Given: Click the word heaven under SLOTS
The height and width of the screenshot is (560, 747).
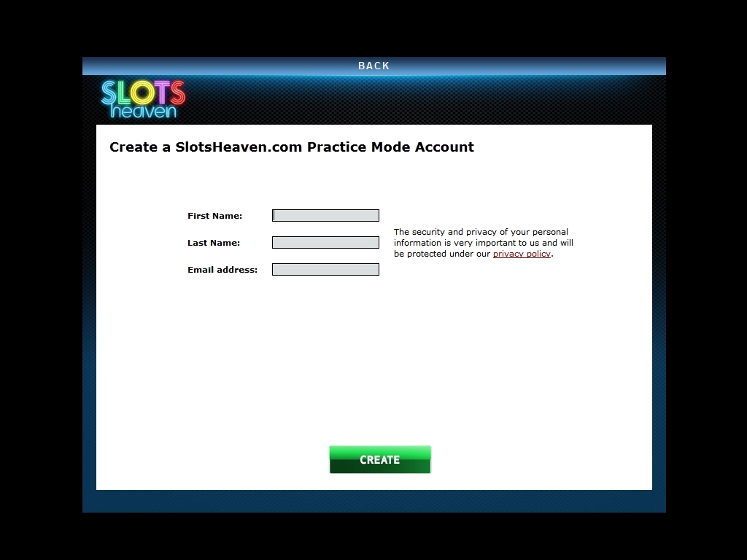Looking at the screenshot, I should pos(144,112).
